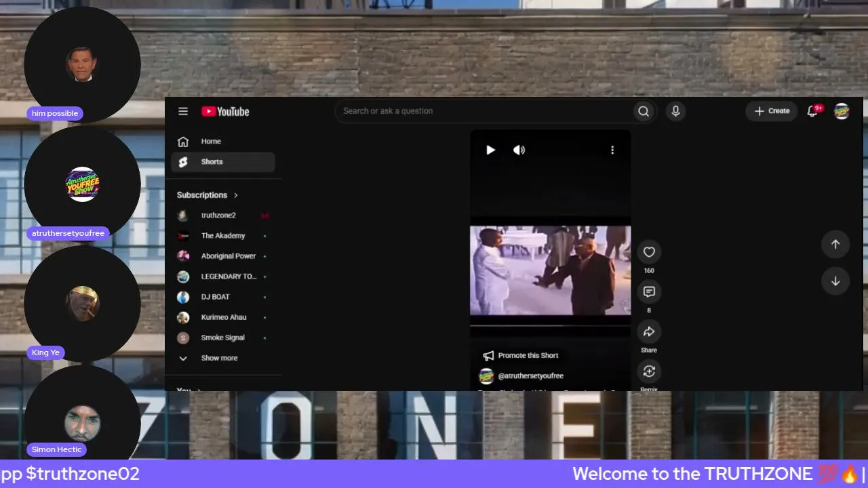Click the Short's progress bar
The width and height of the screenshot is (868, 488).
[551, 326]
